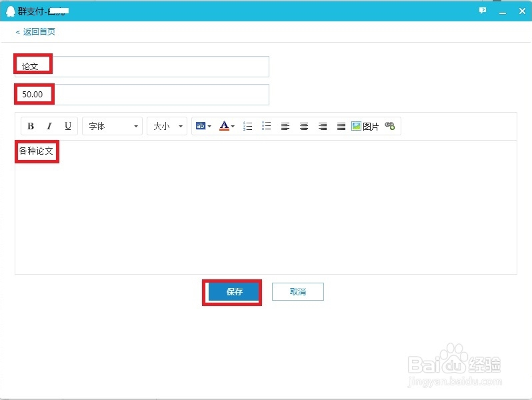
Task: Expand font color dropdown arrow
Action: click(x=233, y=126)
